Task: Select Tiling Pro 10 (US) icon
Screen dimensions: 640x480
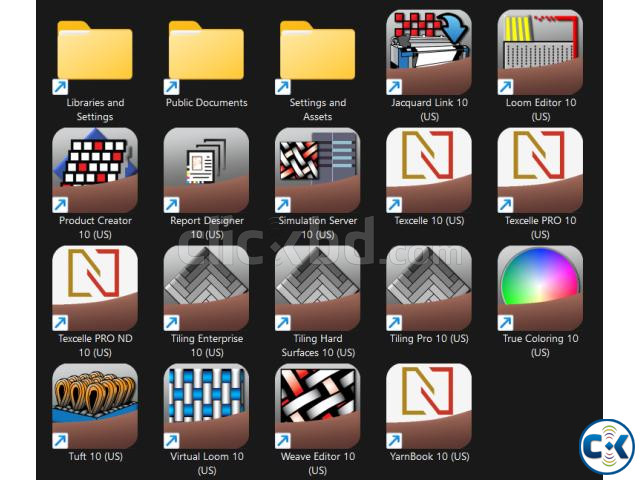Action: [x=429, y=288]
